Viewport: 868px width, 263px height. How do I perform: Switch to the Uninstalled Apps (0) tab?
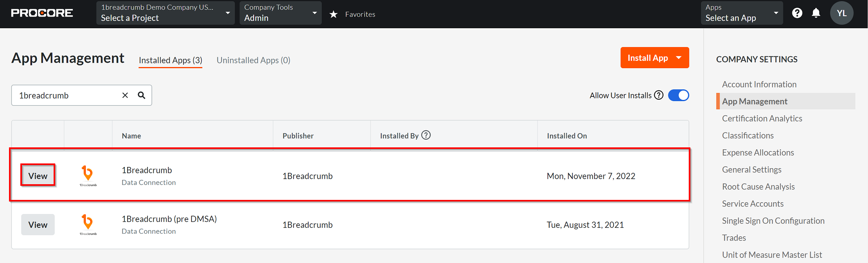coord(254,60)
